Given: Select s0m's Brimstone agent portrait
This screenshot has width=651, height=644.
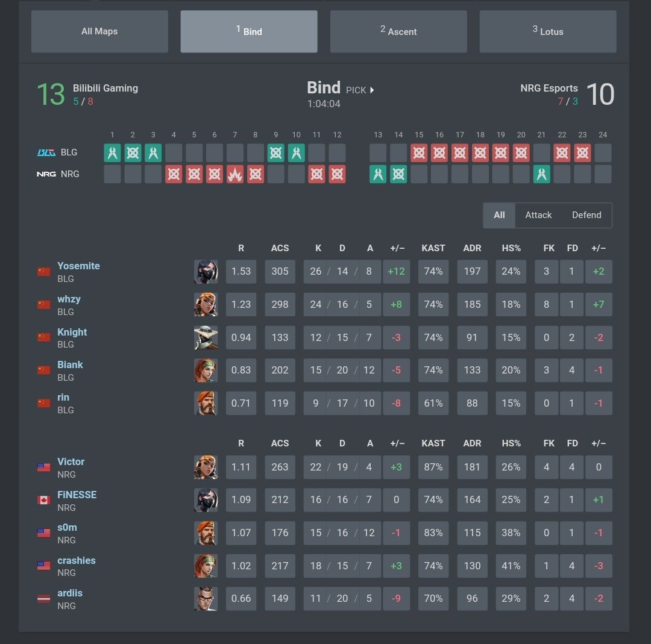Looking at the screenshot, I should (x=206, y=533).
